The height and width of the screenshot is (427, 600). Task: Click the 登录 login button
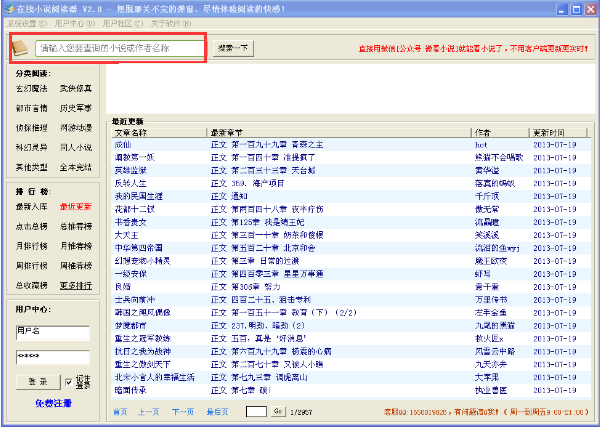click(x=35, y=382)
